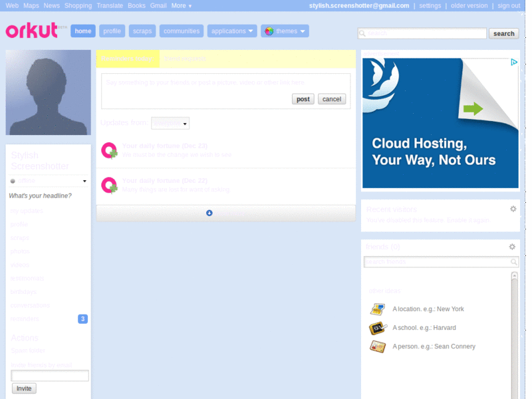The width and height of the screenshot is (532, 399).
Task: Click the magnifier icon in search friends
Action: point(513,261)
